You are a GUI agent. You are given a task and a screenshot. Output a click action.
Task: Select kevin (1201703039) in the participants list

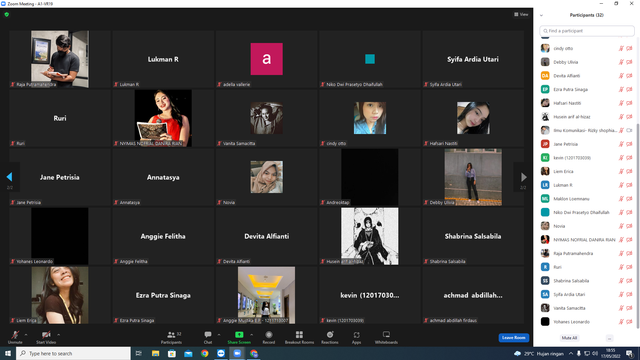coord(587,158)
